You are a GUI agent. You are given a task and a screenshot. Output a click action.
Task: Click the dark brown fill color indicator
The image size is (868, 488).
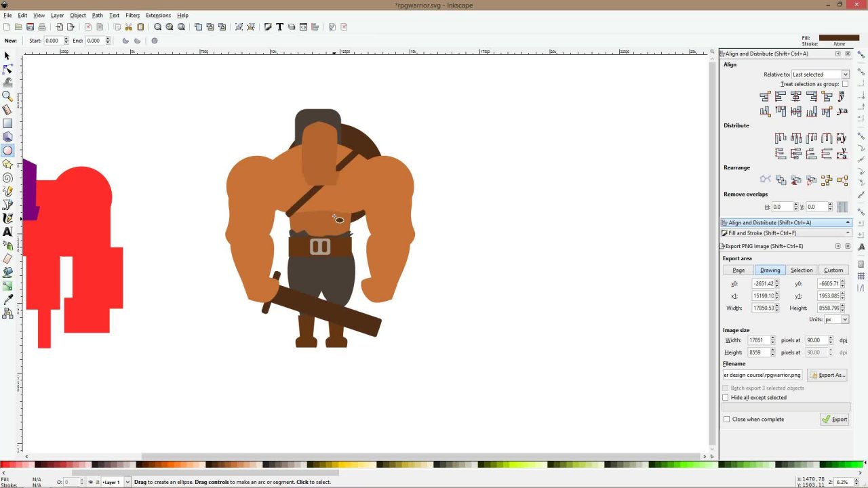(839, 38)
